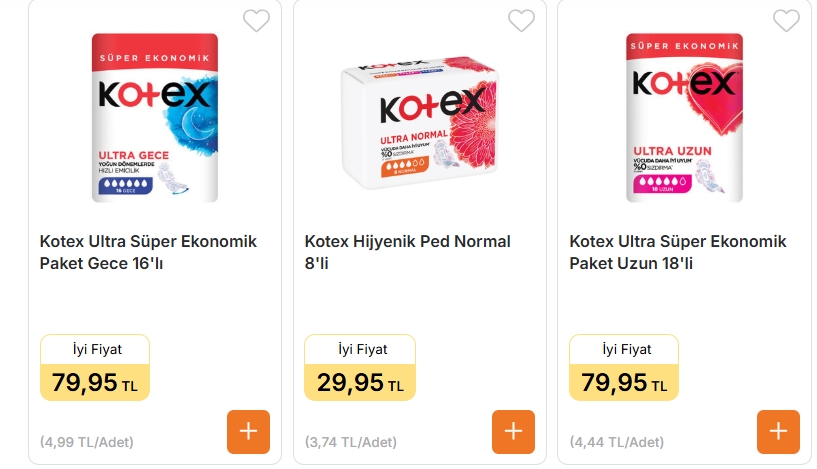Click the 3,74 TL/Adet unit price text

(x=351, y=441)
